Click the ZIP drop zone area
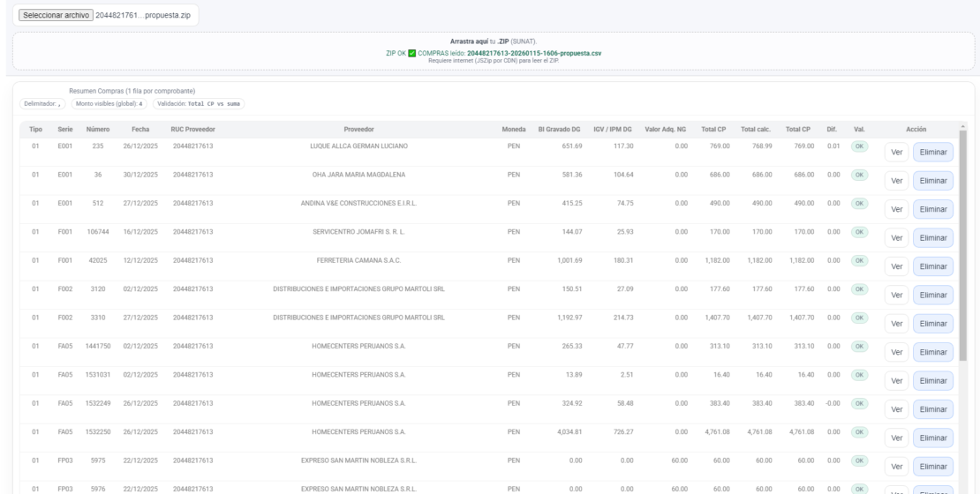Screen dimensions: 980x494 494,51
